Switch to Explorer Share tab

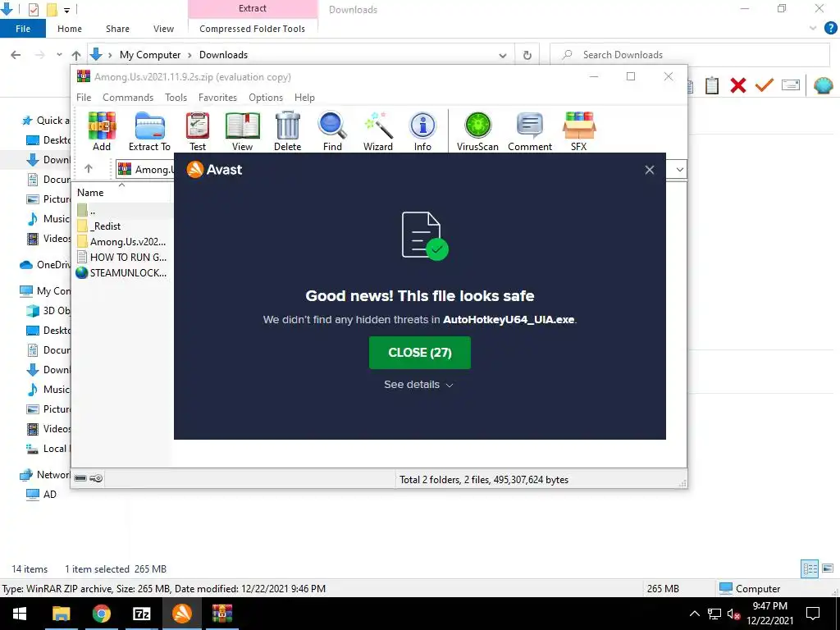coord(117,29)
